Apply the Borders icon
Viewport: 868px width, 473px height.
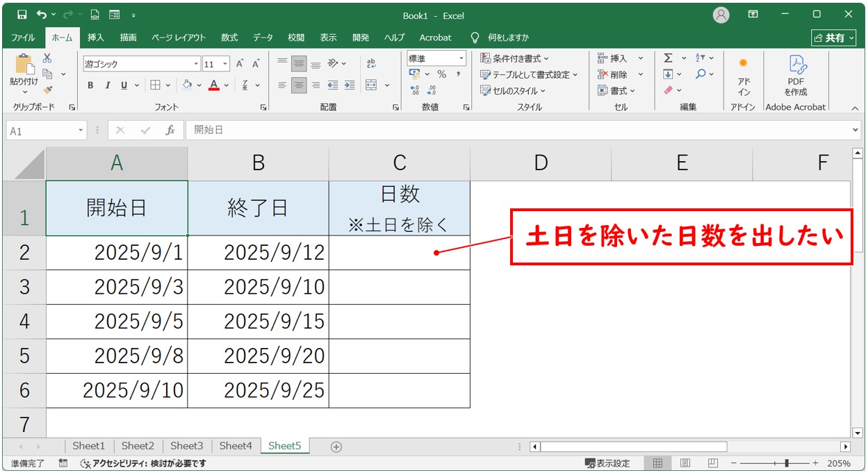[155, 85]
